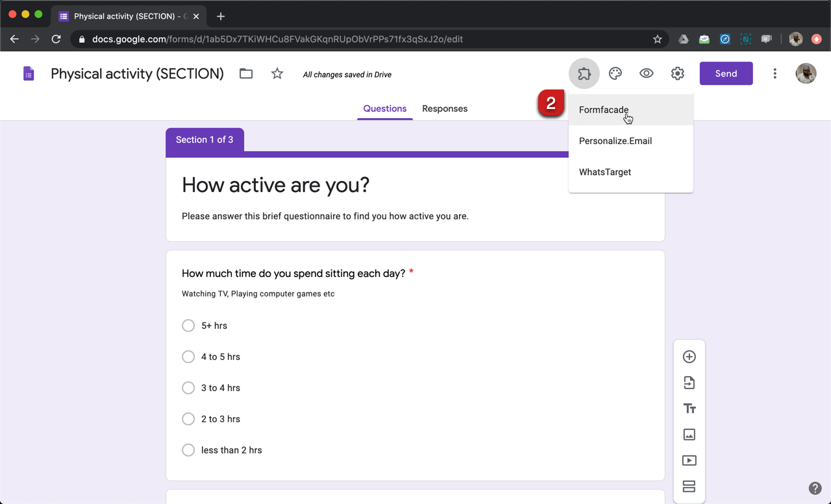Add question using plus circle icon
This screenshot has width=831, height=504.
coord(689,357)
